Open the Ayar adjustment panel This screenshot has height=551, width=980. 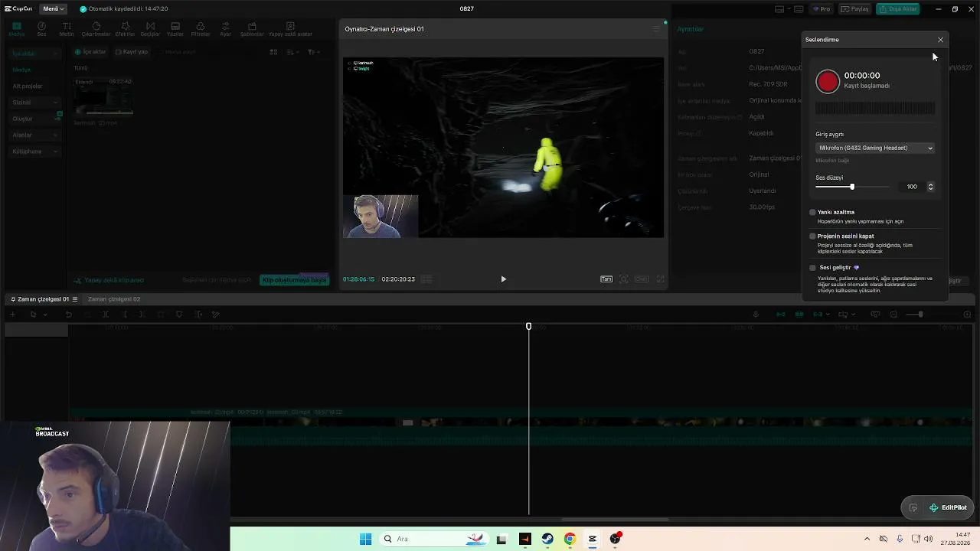pyautogui.click(x=225, y=29)
